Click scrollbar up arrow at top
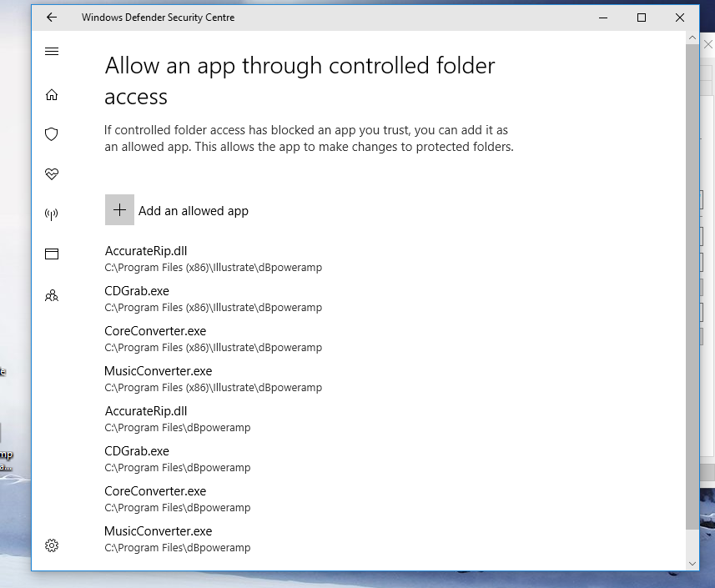 click(692, 39)
